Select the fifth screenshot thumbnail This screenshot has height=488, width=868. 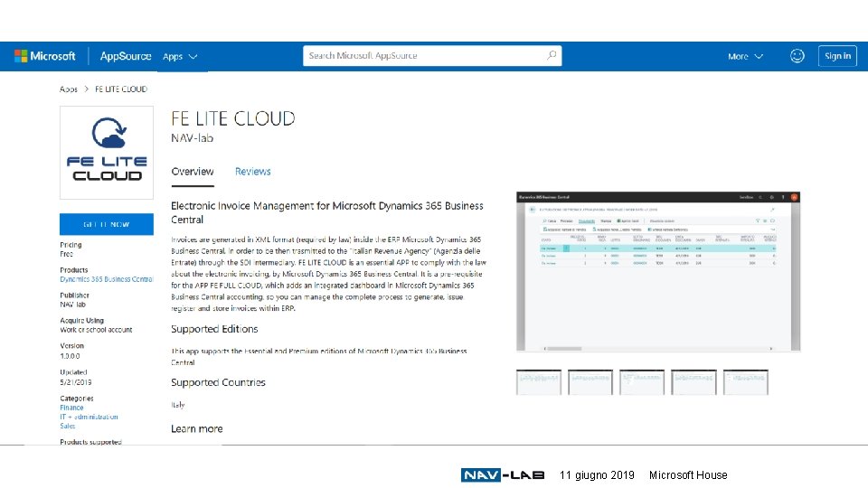pyautogui.click(x=746, y=381)
